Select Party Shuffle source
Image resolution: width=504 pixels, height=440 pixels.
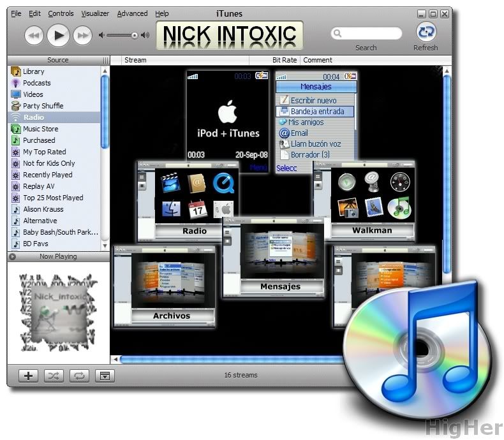click(54, 106)
